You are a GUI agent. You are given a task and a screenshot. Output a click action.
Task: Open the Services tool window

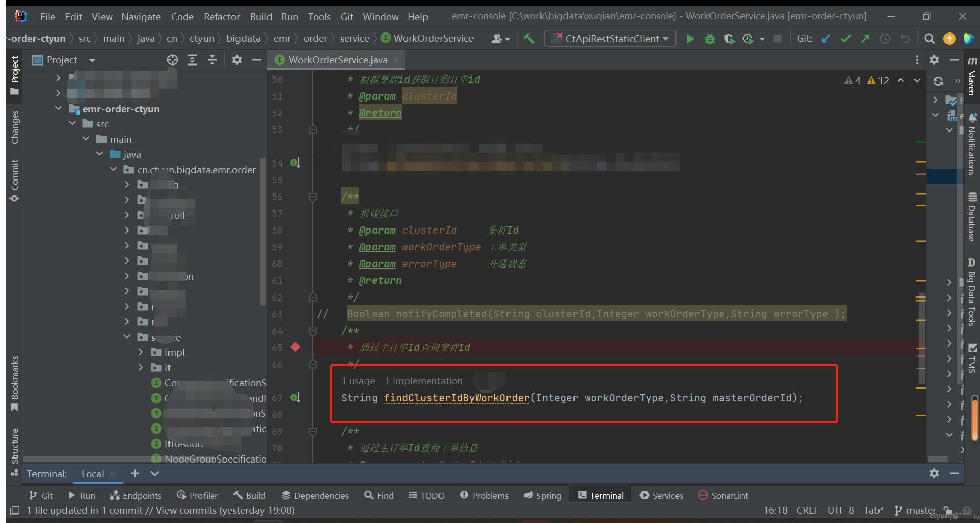(x=661, y=496)
